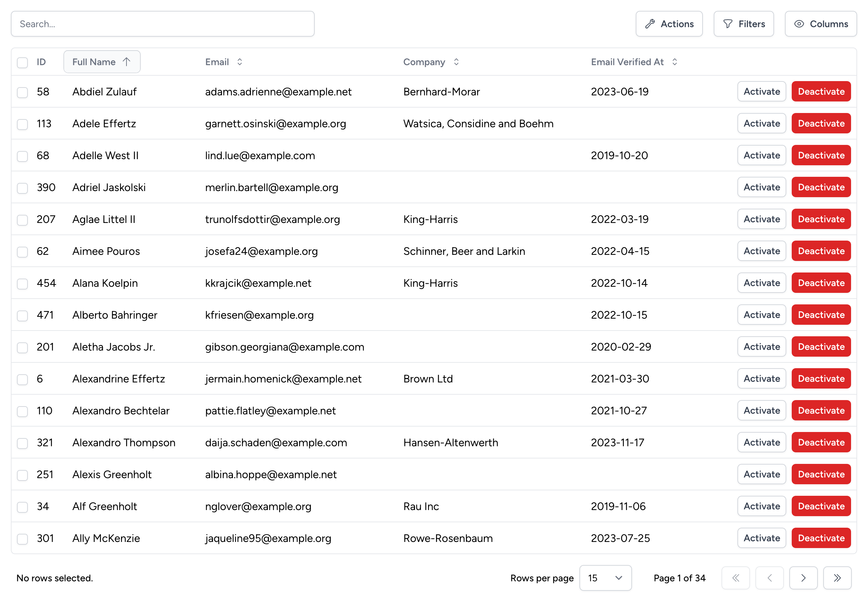Open the Actions menu
This screenshot has width=868, height=602.
(669, 24)
